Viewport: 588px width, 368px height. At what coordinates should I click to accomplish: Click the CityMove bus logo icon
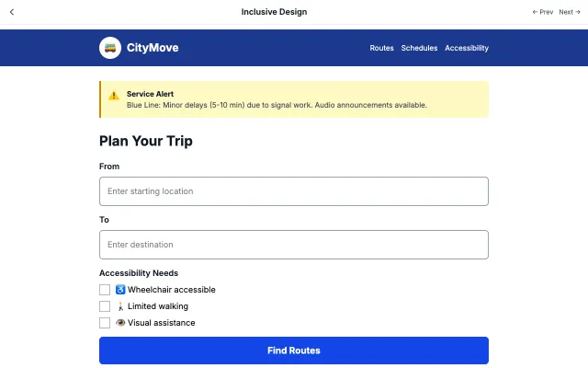(110, 48)
